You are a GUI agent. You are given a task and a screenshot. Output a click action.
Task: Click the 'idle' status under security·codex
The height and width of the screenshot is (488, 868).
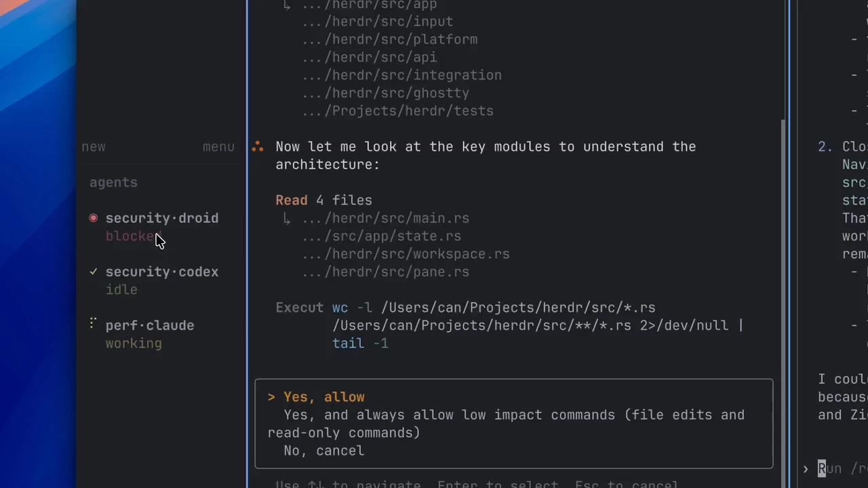click(x=121, y=289)
